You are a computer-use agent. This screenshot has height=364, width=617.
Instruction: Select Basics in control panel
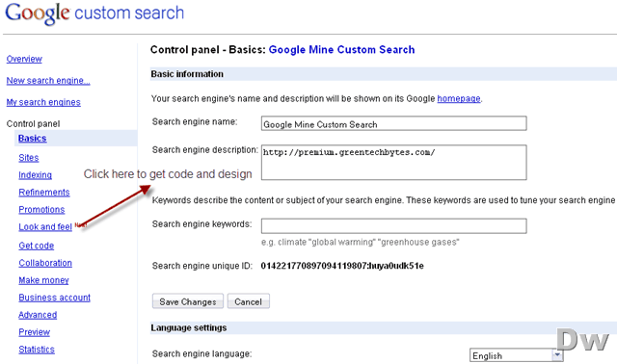click(x=32, y=139)
